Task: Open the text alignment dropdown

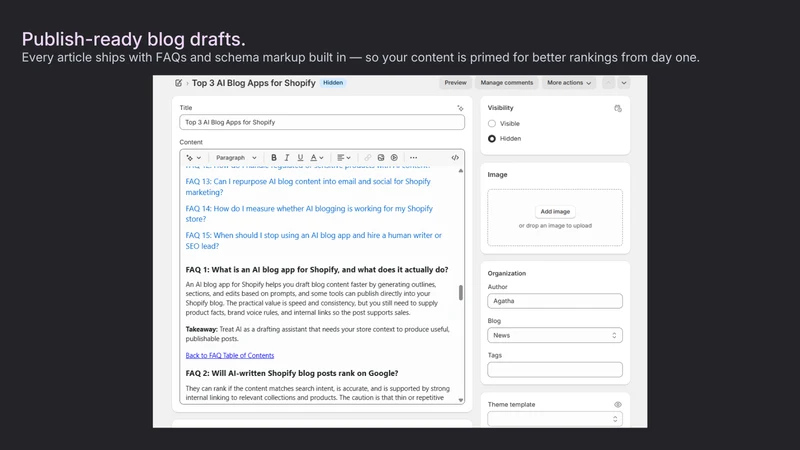Action: point(344,158)
